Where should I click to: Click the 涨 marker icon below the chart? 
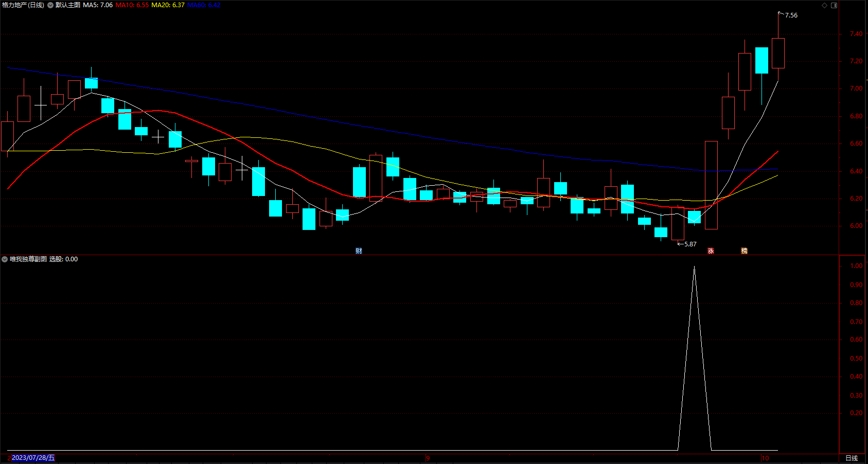(x=711, y=251)
